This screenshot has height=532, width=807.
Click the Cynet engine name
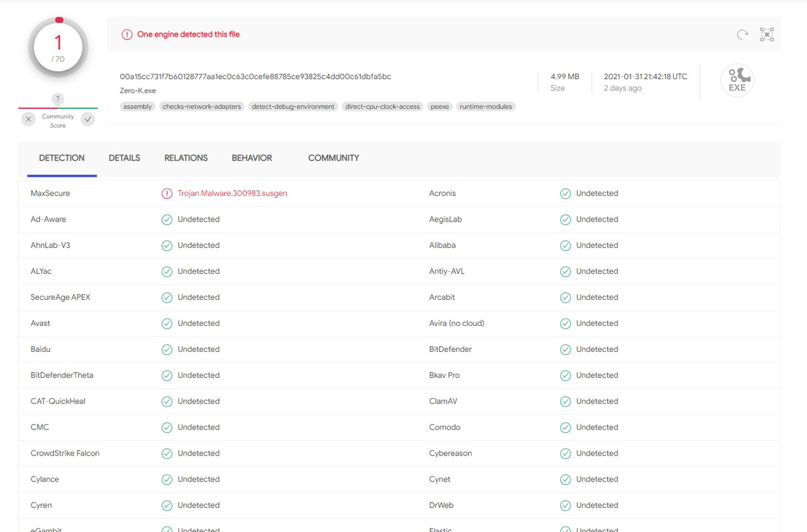[x=440, y=479]
